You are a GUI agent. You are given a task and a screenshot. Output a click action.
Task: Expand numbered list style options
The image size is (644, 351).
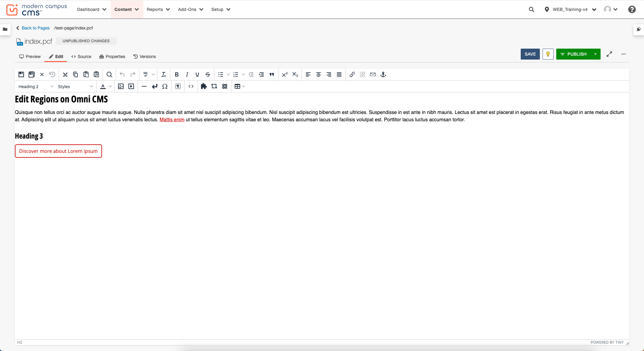click(244, 74)
